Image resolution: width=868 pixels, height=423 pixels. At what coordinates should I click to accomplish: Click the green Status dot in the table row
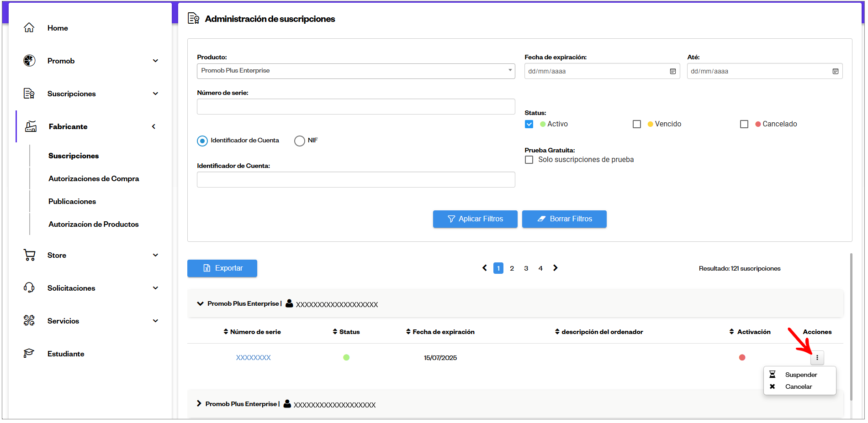click(346, 357)
